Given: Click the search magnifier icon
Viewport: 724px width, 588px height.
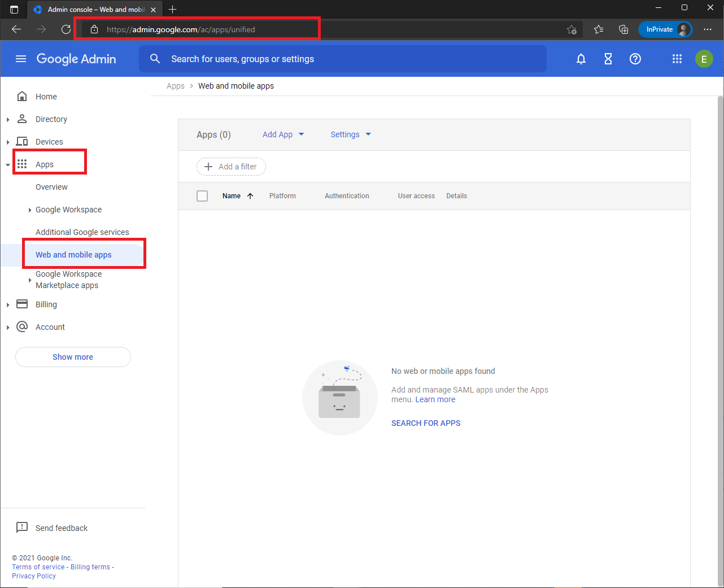Looking at the screenshot, I should [155, 59].
